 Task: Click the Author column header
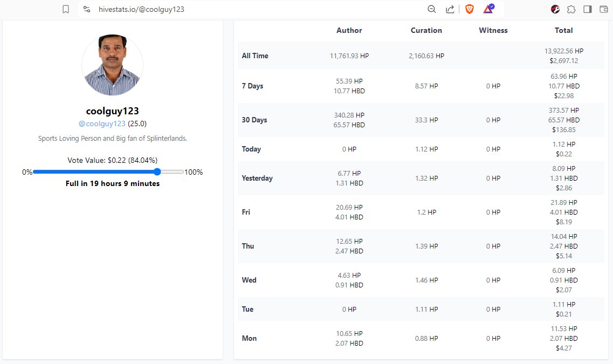pos(349,30)
